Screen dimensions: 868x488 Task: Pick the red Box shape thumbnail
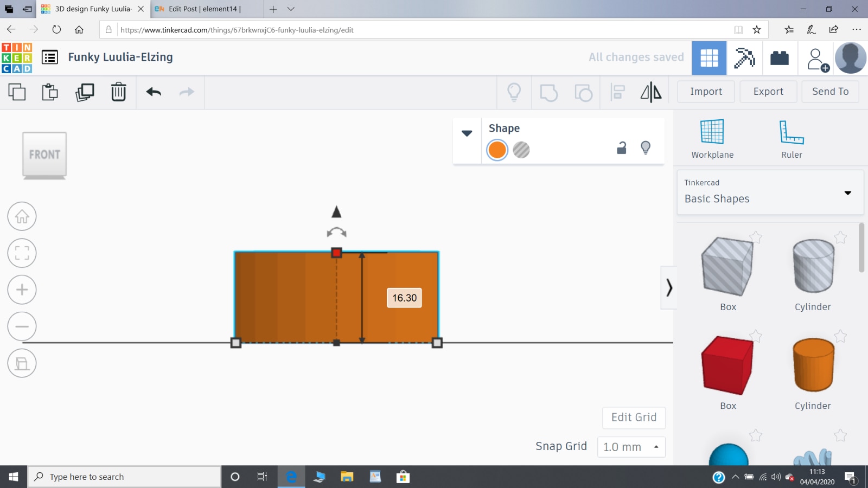(728, 365)
